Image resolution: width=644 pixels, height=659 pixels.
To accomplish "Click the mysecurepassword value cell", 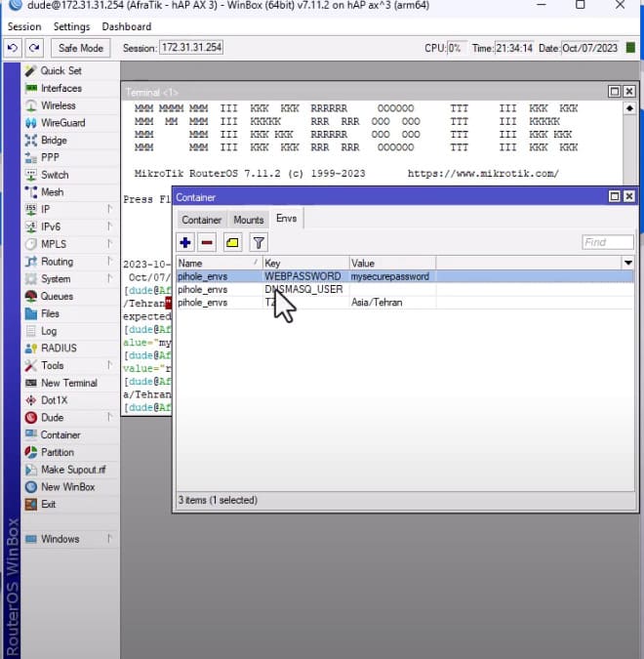I will click(x=393, y=276).
